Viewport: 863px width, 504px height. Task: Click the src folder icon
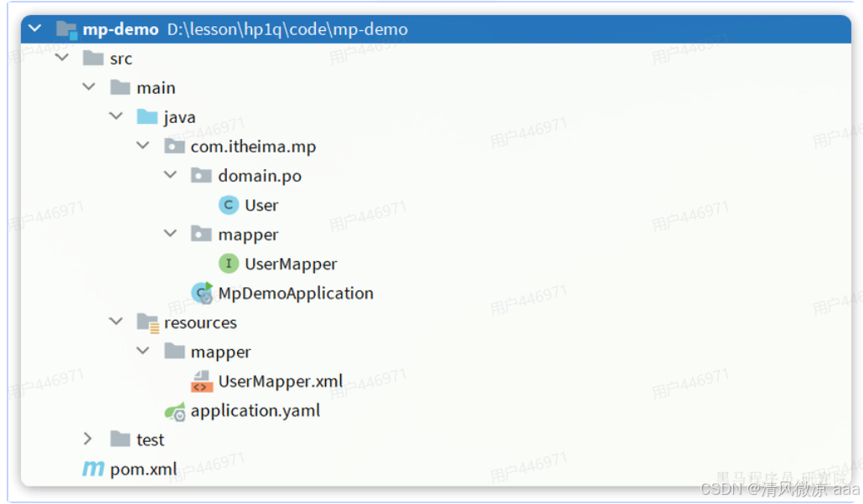pos(93,58)
